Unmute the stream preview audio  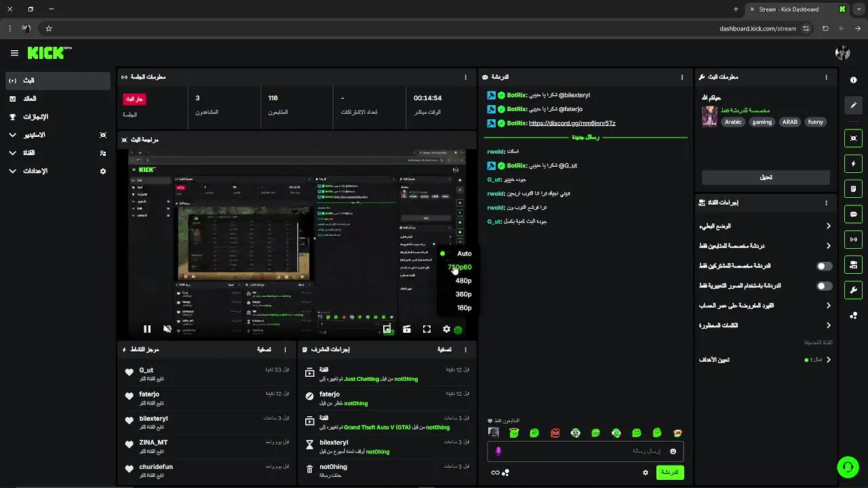(167, 329)
